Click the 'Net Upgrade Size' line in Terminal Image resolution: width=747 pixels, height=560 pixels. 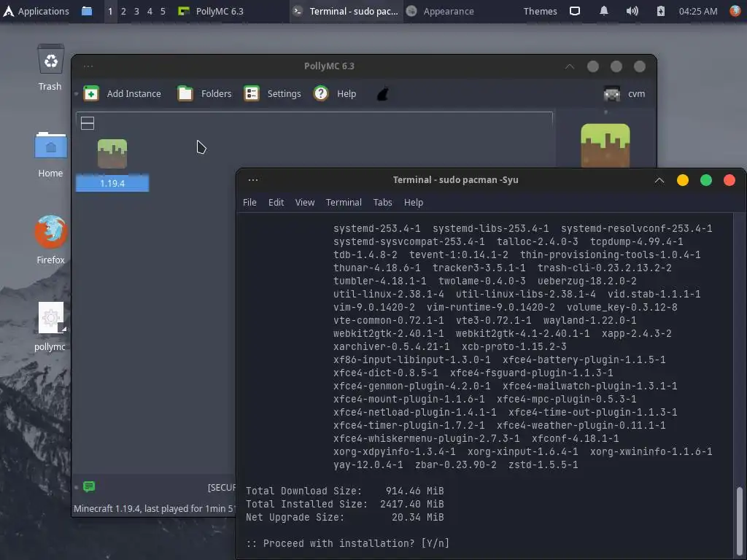(344, 517)
